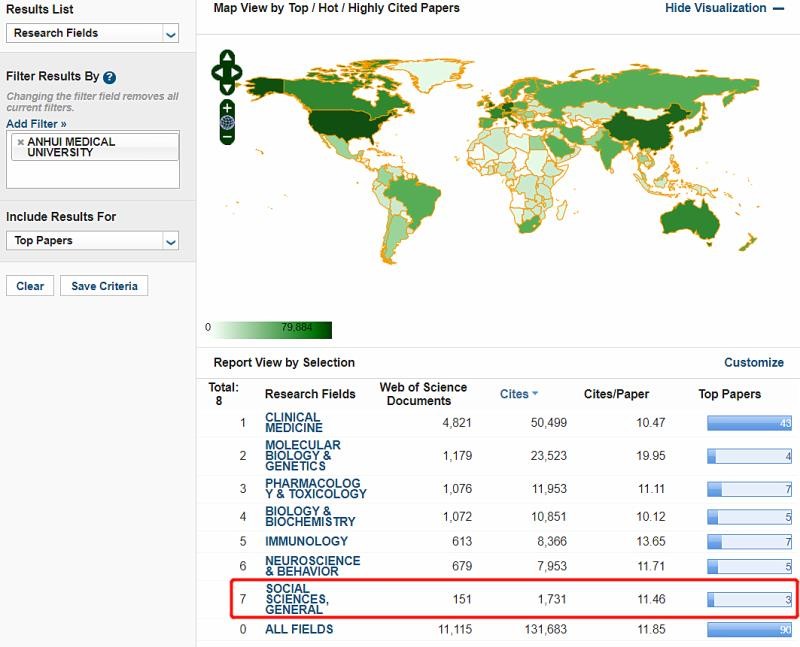Open the Customize report link
800x647 pixels.
[x=753, y=362]
